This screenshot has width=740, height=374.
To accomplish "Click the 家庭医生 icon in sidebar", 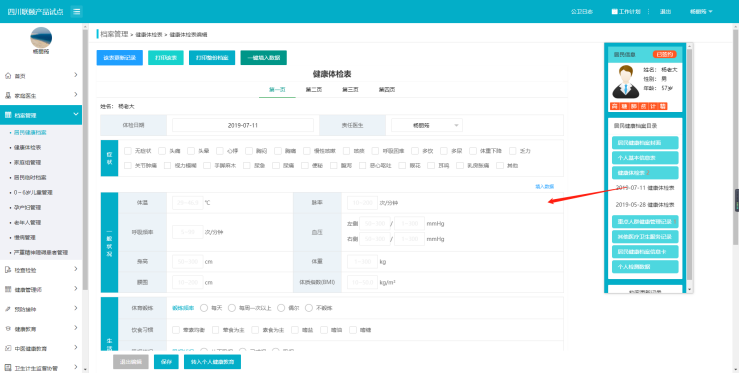I will click(8, 95).
